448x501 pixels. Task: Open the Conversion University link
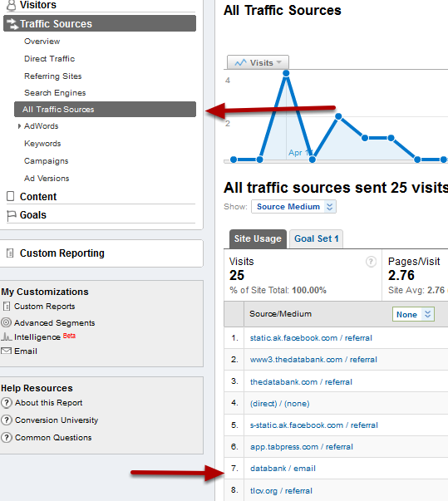[x=57, y=420]
